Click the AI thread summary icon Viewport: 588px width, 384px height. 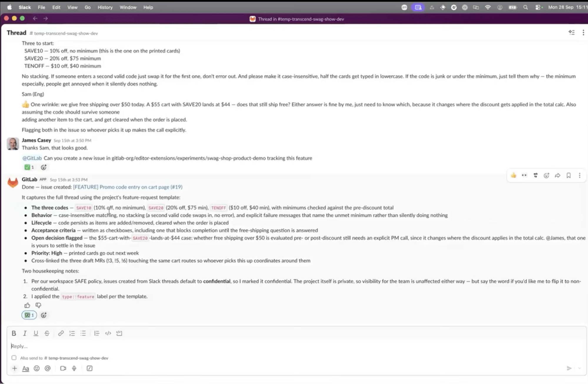[x=571, y=33]
